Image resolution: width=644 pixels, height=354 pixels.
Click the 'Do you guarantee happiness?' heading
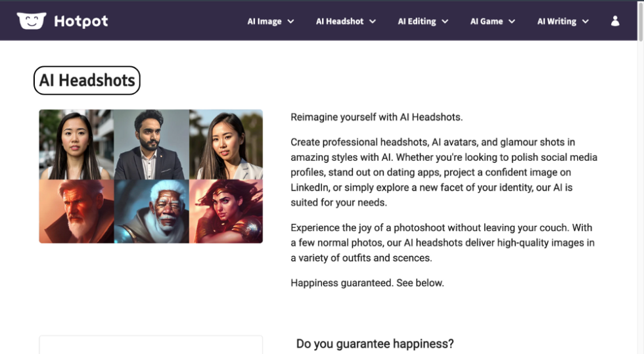[375, 343]
